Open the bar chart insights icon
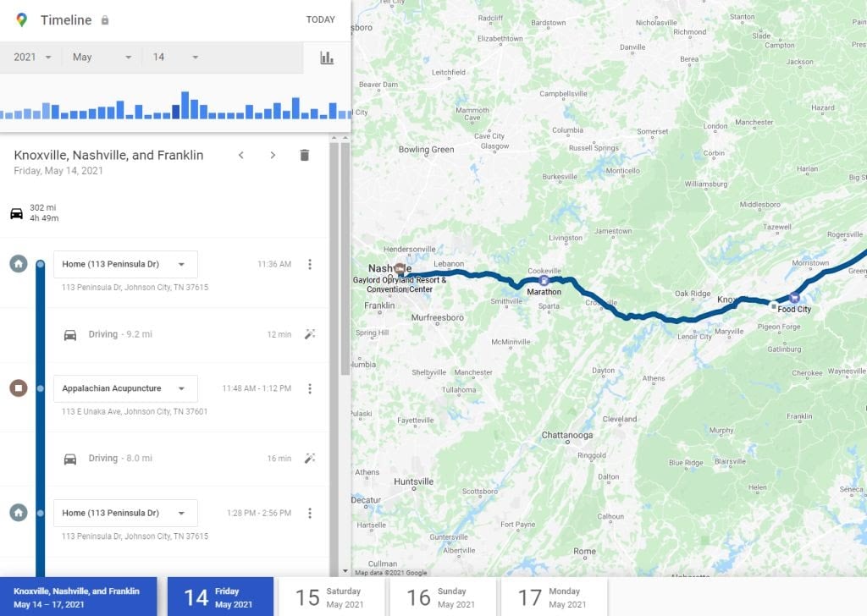This screenshot has height=616, width=867. pos(327,58)
